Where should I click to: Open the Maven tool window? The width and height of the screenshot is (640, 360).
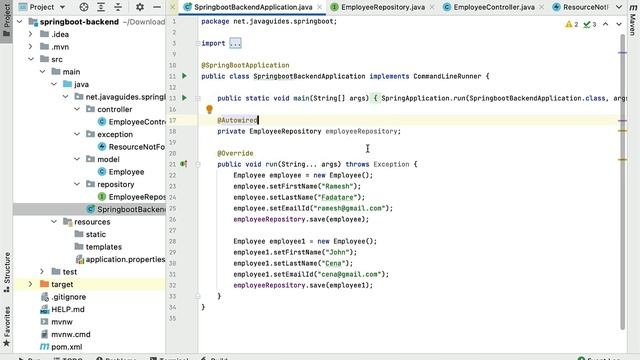pyautogui.click(x=633, y=20)
